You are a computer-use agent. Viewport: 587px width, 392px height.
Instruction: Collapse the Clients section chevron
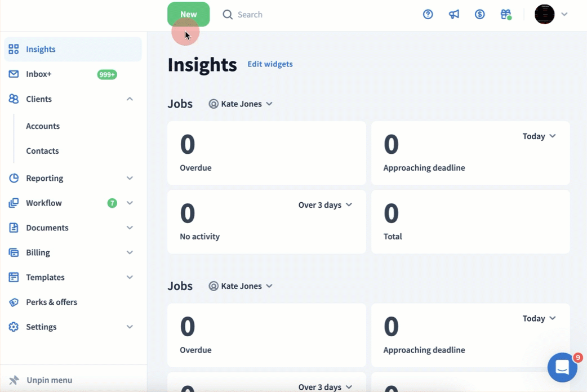click(130, 99)
